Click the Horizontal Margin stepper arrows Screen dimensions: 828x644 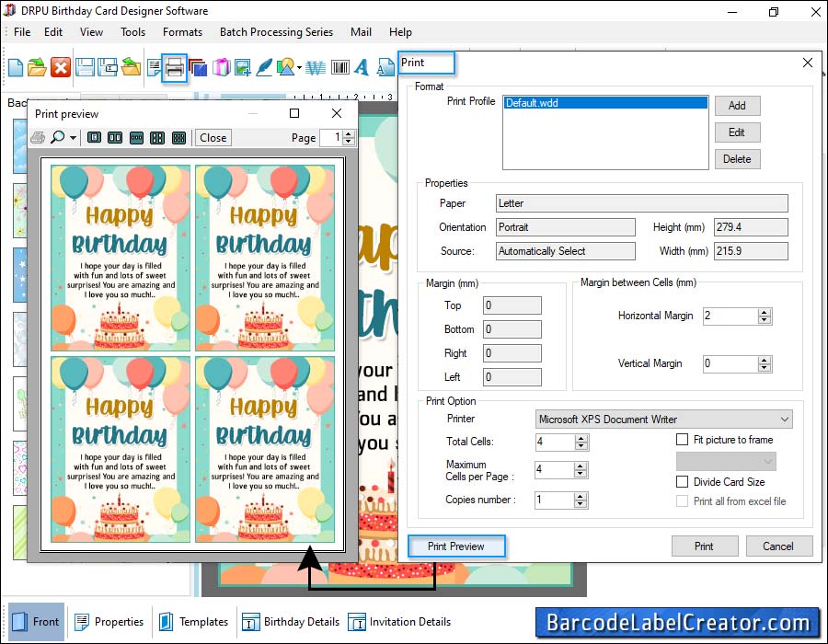click(x=765, y=316)
